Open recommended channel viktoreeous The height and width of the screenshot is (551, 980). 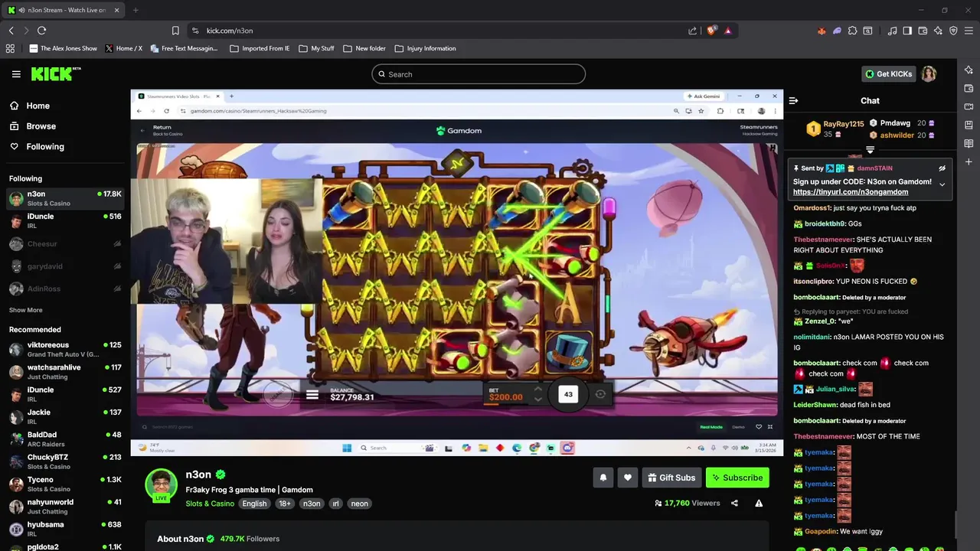pyautogui.click(x=65, y=350)
